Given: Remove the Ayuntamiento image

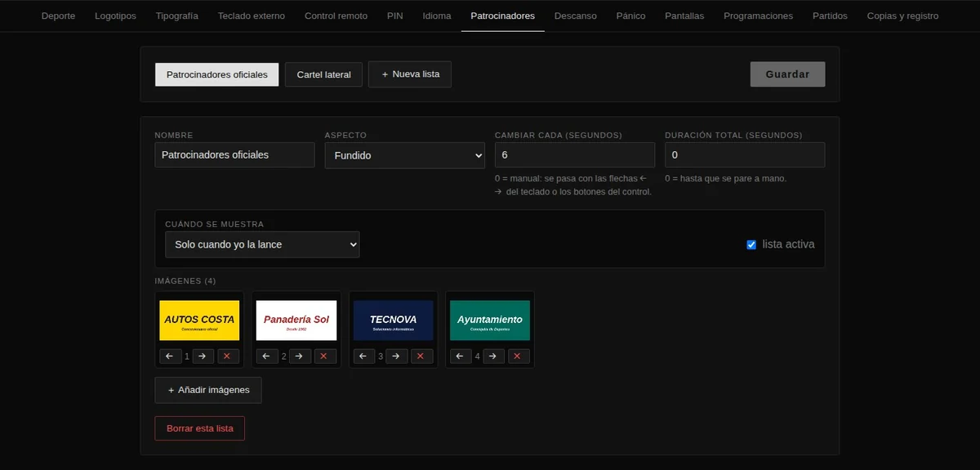Looking at the screenshot, I should click(519, 356).
